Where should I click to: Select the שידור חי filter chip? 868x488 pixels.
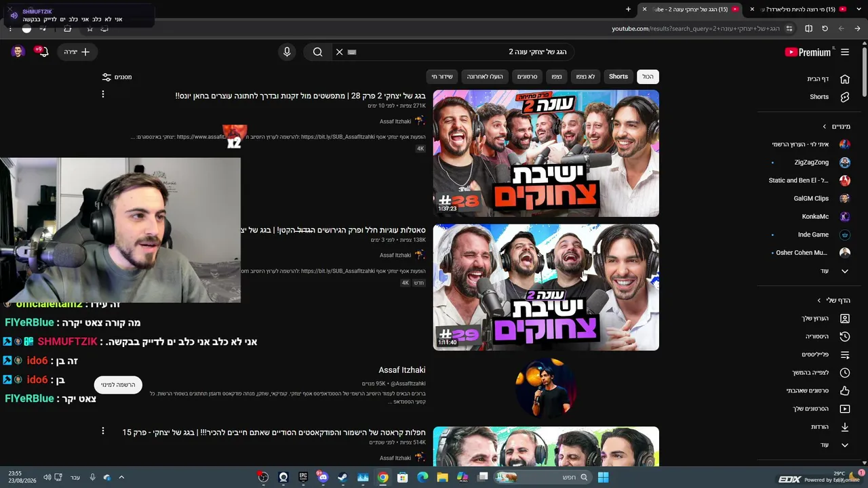point(442,77)
